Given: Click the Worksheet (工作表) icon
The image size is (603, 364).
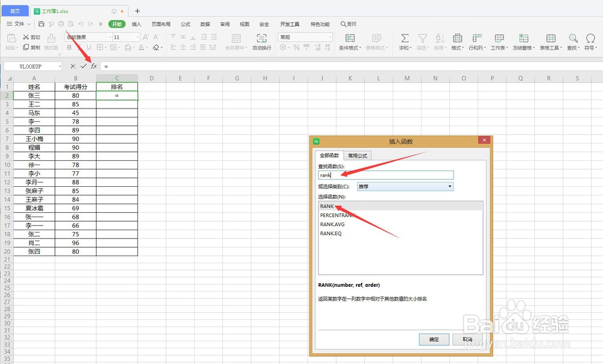Looking at the screenshot, I should (499, 38).
